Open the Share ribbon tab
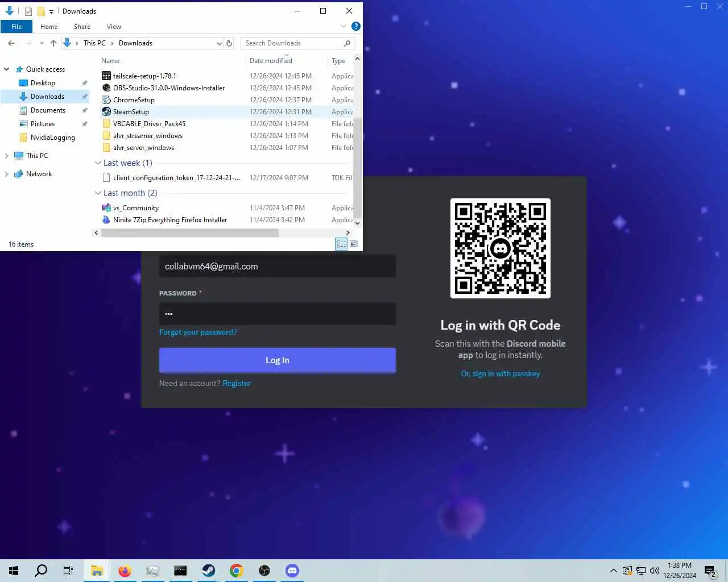The image size is (728, 582). click(x=82, y=27)
